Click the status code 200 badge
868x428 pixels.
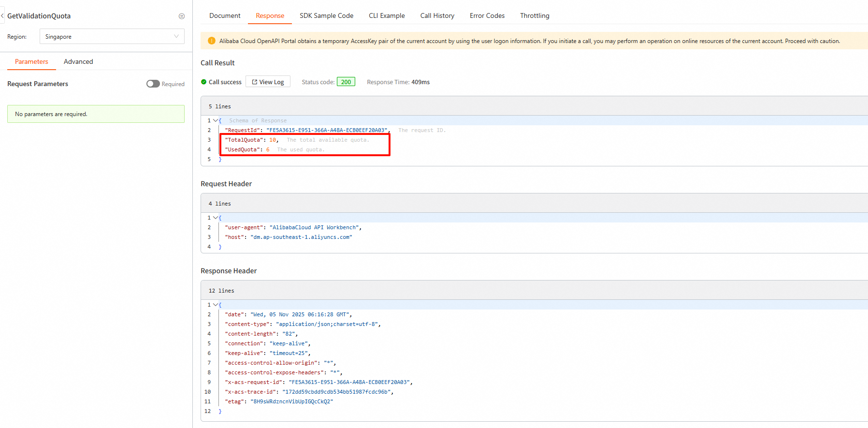[346, 82]
